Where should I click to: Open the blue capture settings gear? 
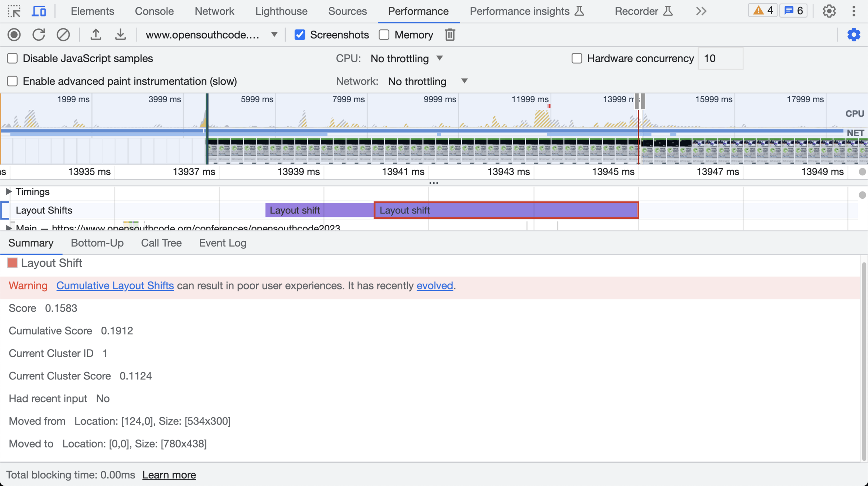854,35
